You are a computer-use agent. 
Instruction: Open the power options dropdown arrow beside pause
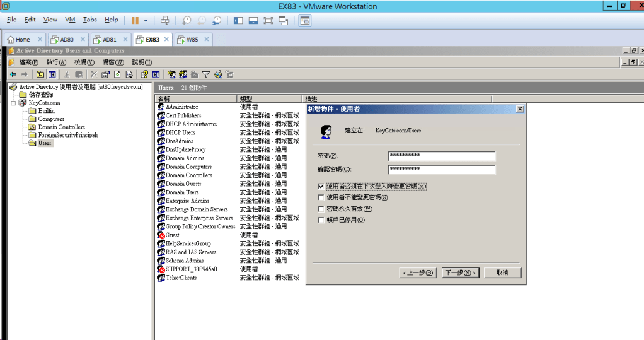coord(146,20)
